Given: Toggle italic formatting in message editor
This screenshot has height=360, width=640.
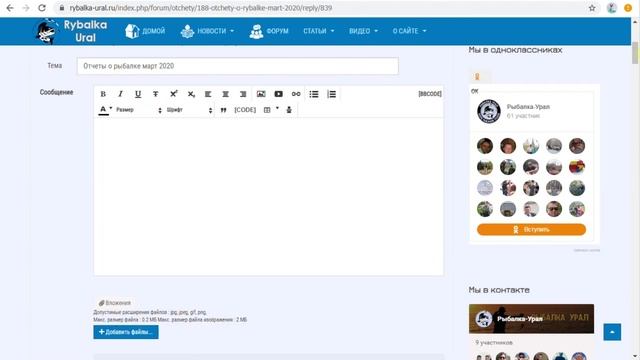Looking at the screenshot, I should tap(120, 94).
